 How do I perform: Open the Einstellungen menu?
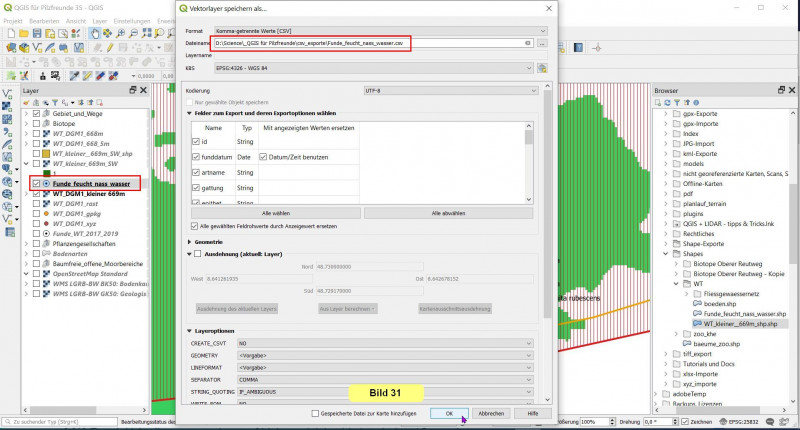tap(131, 20)
